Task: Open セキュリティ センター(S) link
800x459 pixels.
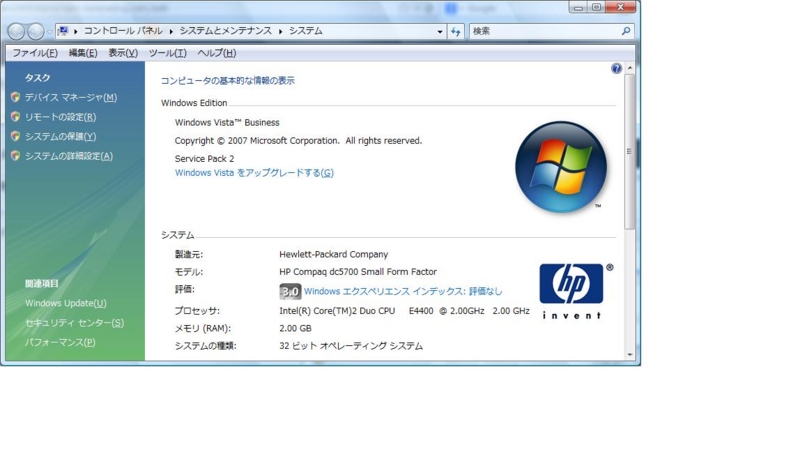Action: pos(74,323)
